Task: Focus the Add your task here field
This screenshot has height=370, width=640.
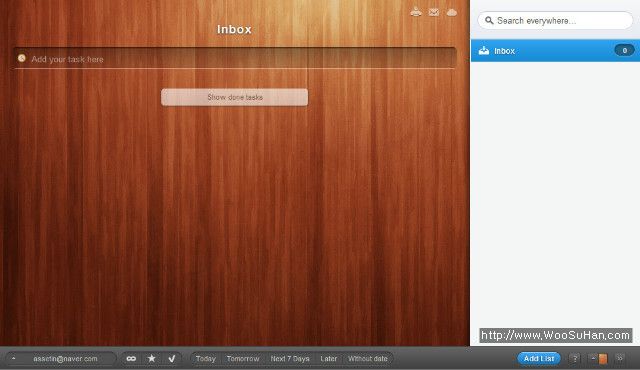Action: click(235, 59)
